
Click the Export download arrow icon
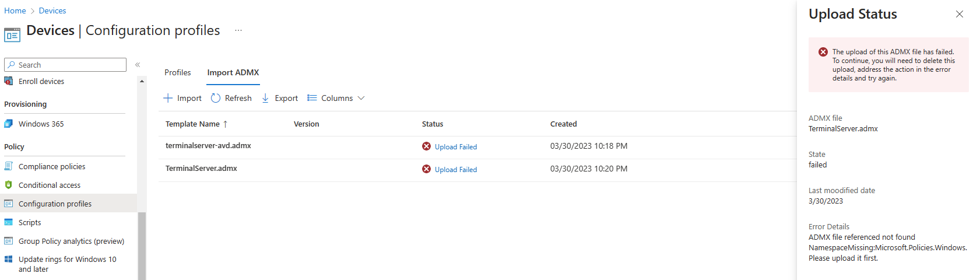tap(265, 98)
